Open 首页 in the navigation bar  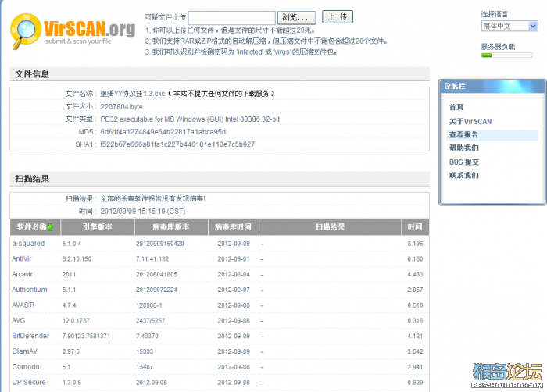point(456,107)
